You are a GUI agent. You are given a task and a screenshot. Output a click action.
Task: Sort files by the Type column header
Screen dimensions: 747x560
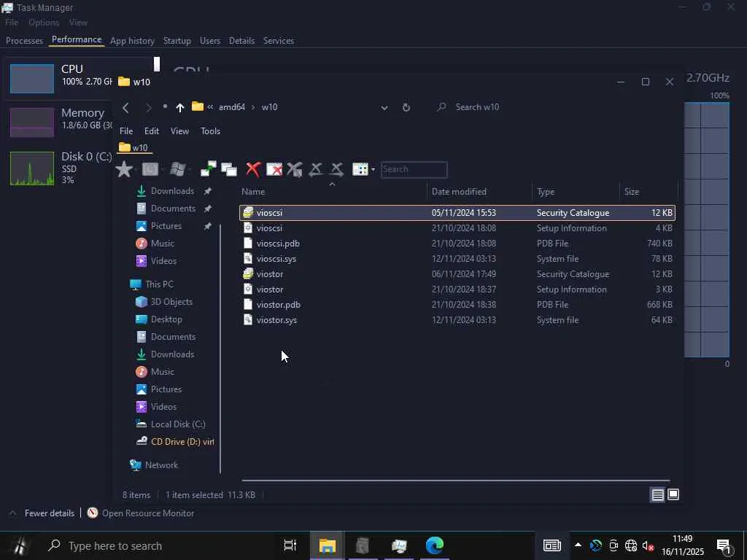[x=576, y=192]
